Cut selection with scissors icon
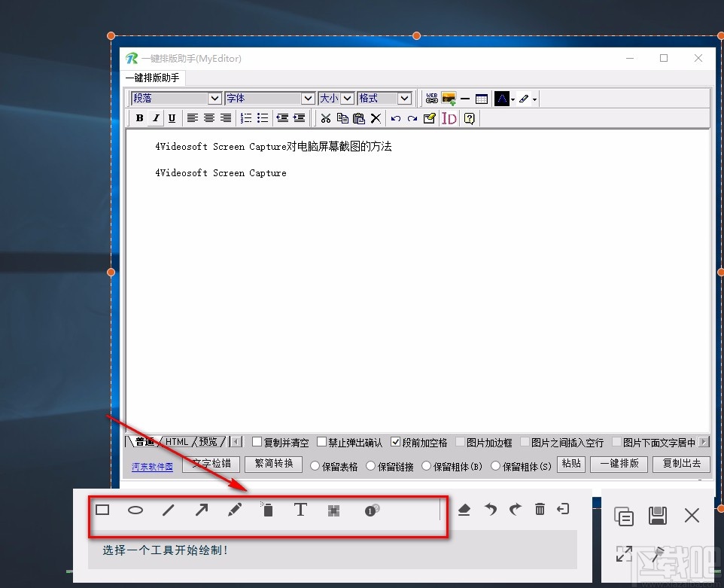 point(326,118)
